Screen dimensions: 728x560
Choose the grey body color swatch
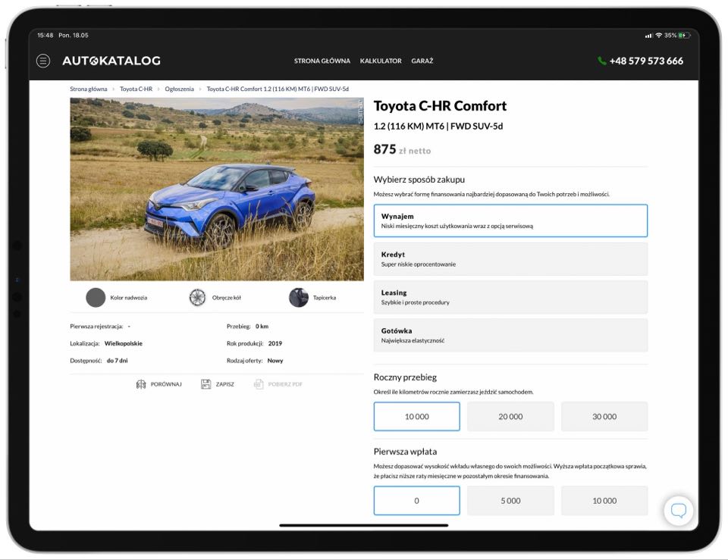tap(96, 297)
